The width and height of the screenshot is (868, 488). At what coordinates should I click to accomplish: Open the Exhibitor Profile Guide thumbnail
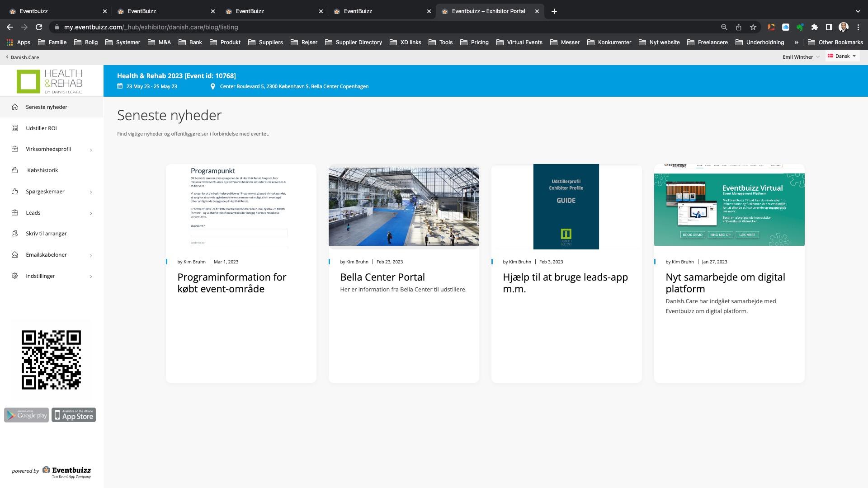tap(566, 206)
